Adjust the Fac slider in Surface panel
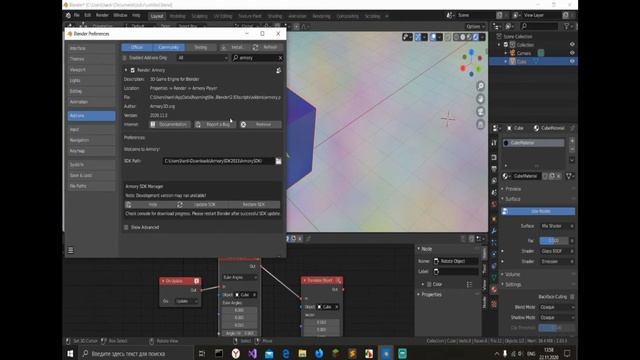The width and height of the screenshot is (640, 360). coord(553,241)
